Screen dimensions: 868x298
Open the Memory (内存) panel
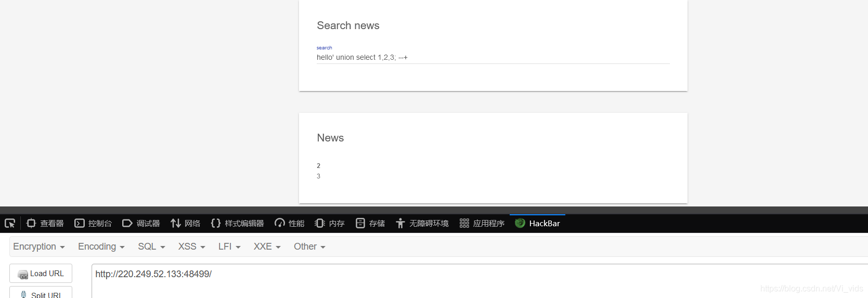[330, 224]
